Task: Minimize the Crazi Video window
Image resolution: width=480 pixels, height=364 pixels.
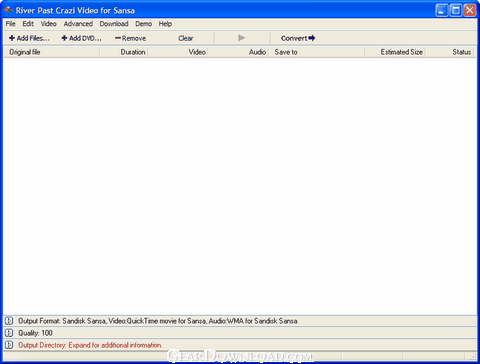Action: pyautogui.click(x=441, y=10)
